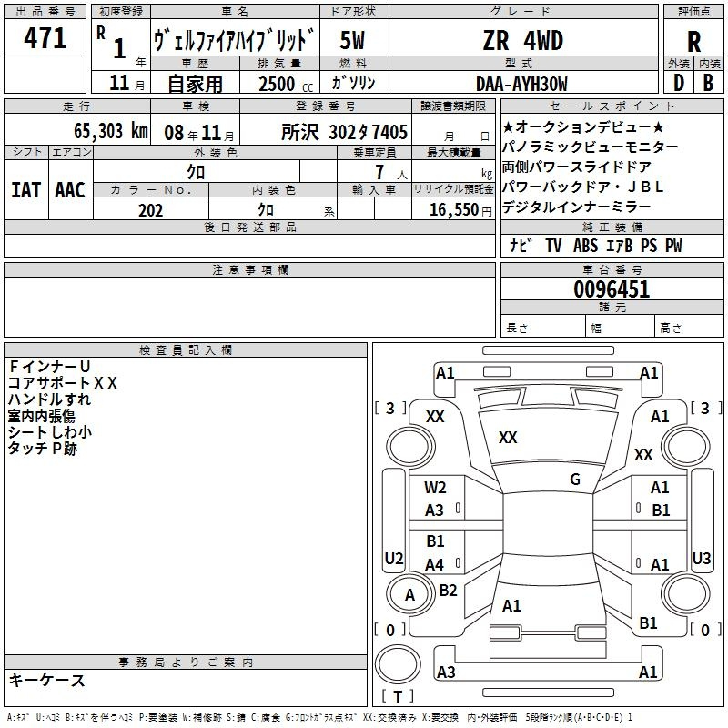This screenshot has width=728, height=728.
Task: Select the パワーバックドア・JBL line
Action: (x=583, y=187)
